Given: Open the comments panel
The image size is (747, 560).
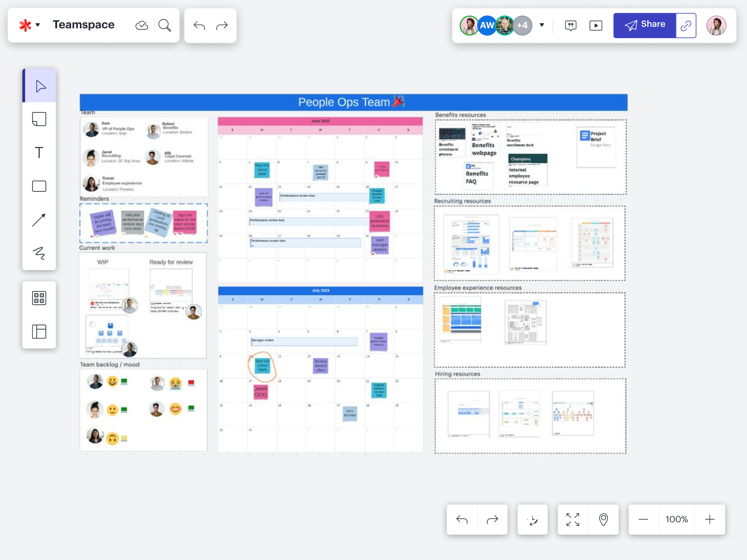Looking at the screenshot, I should click(571, 26).
